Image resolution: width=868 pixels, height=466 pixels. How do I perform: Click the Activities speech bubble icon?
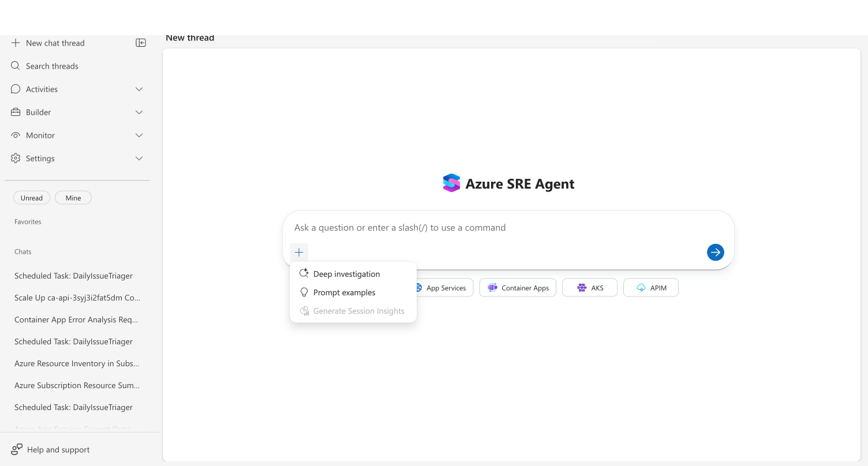[x=16, y=89]
